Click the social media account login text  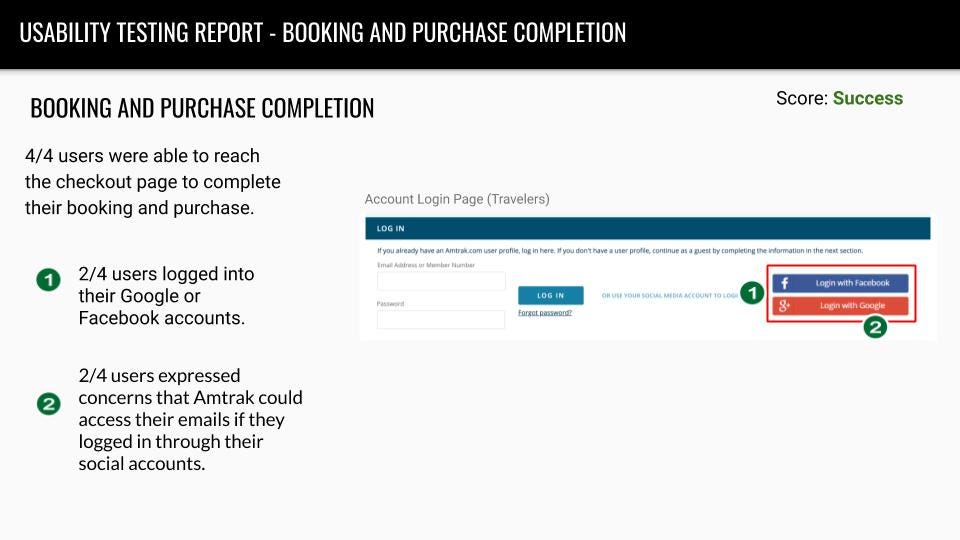pos(670,296)
